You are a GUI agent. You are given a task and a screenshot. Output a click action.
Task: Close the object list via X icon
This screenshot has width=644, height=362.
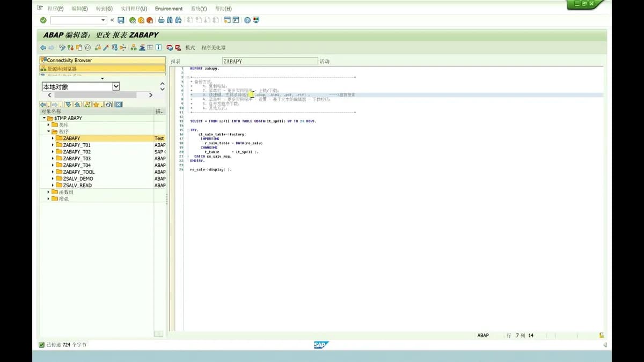tap(119, 105)
